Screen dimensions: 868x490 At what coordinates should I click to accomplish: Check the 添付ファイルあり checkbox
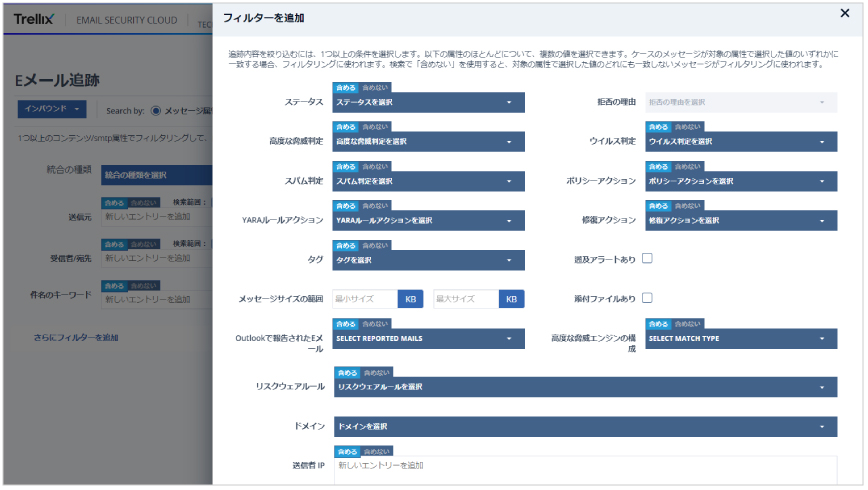(647, 298)
